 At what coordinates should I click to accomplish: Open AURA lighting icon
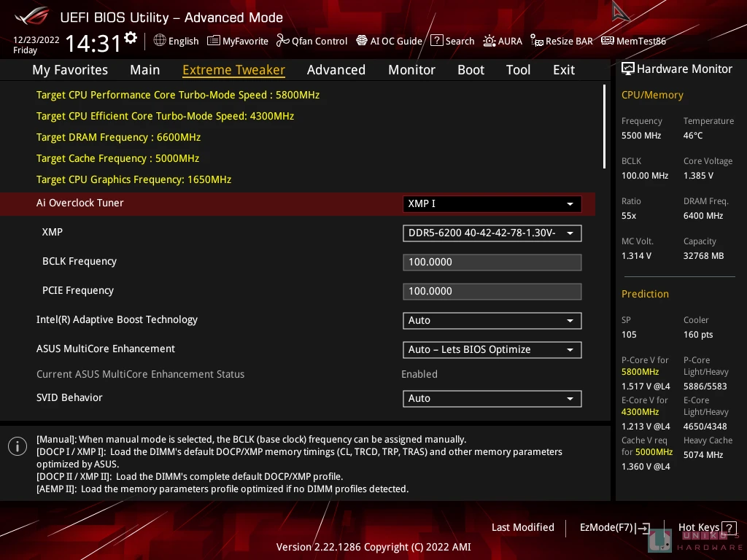[489, 41]
